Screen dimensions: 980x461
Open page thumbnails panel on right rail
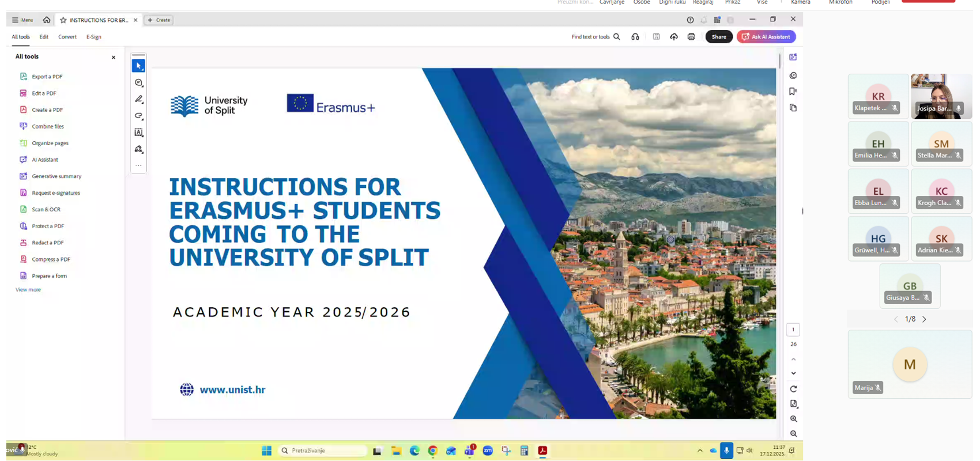click(793, 108)
